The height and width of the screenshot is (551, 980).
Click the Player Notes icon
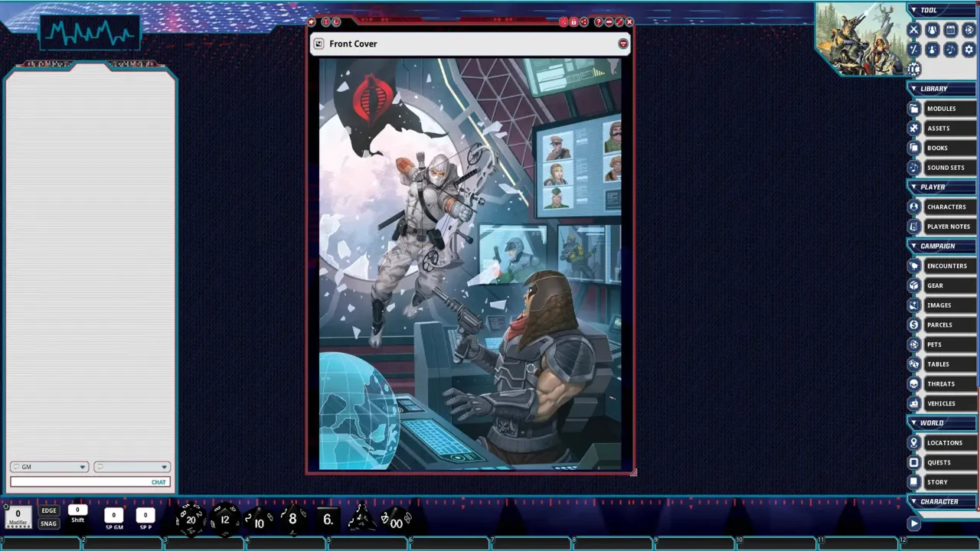(913, 227)
